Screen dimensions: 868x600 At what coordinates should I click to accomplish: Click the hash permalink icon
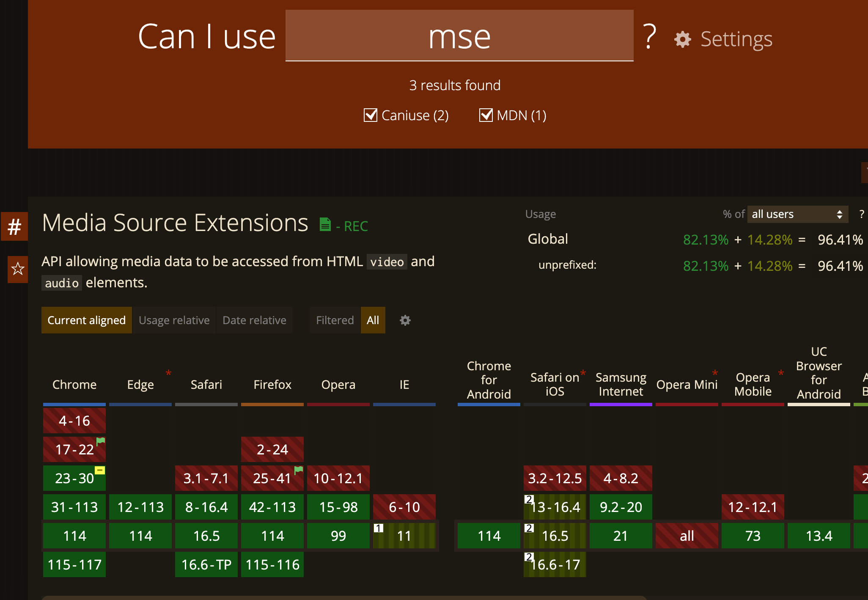point(14,226)
